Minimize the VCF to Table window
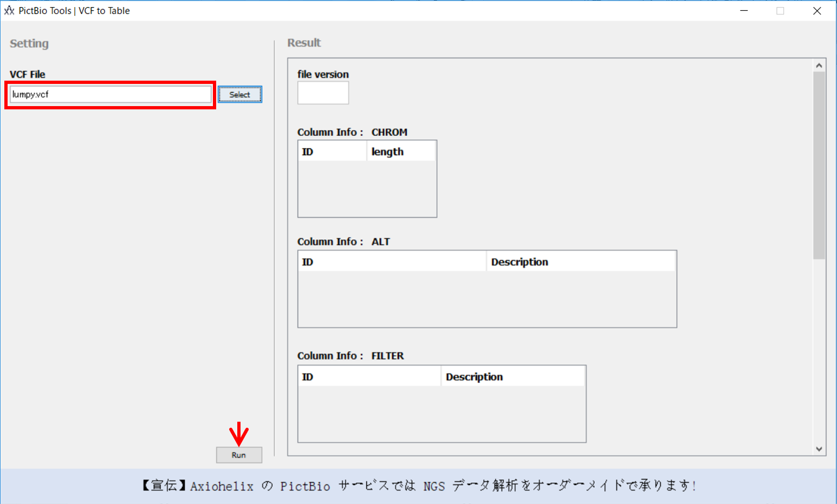This screenshot has height=504, width=837. click(x=744, y=11)
